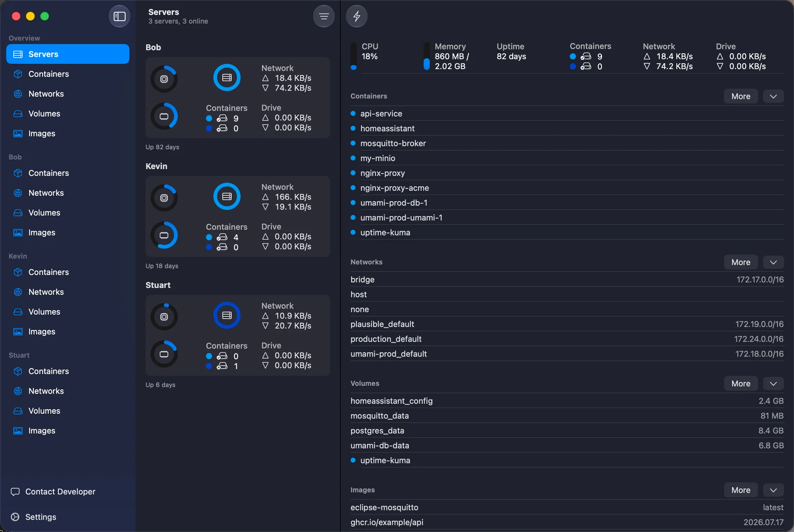Expand the Volumes section chevron dropdown
Image resolution: width=794 pixels, height=532 pixels.
773,384
